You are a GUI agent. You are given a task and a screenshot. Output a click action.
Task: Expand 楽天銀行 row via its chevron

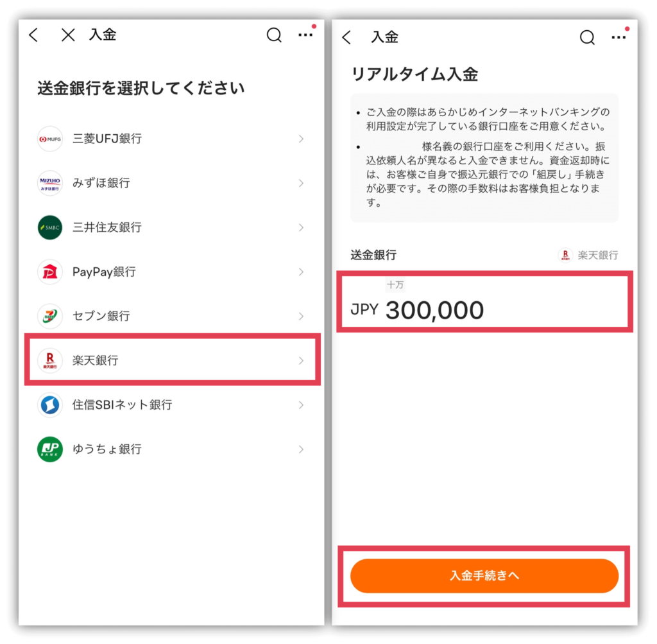(x=302, y=361)
